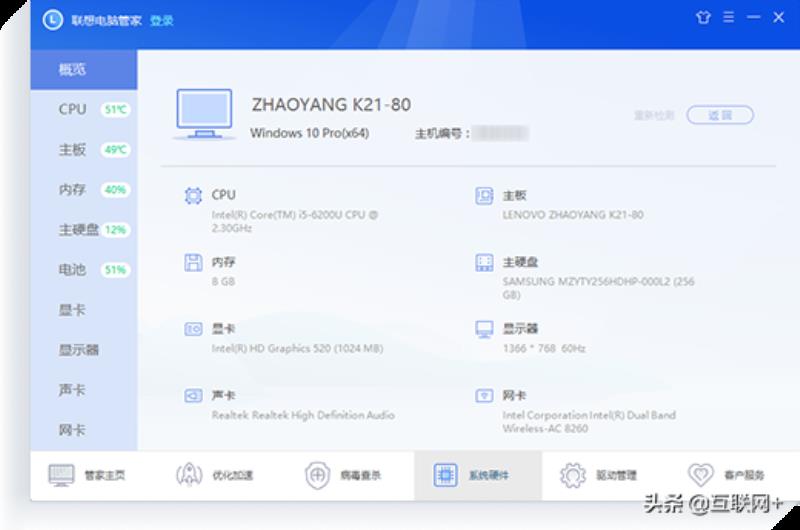Click the 登录 login link
Viewport: 800px width, 530px height.
coord(161,20)
